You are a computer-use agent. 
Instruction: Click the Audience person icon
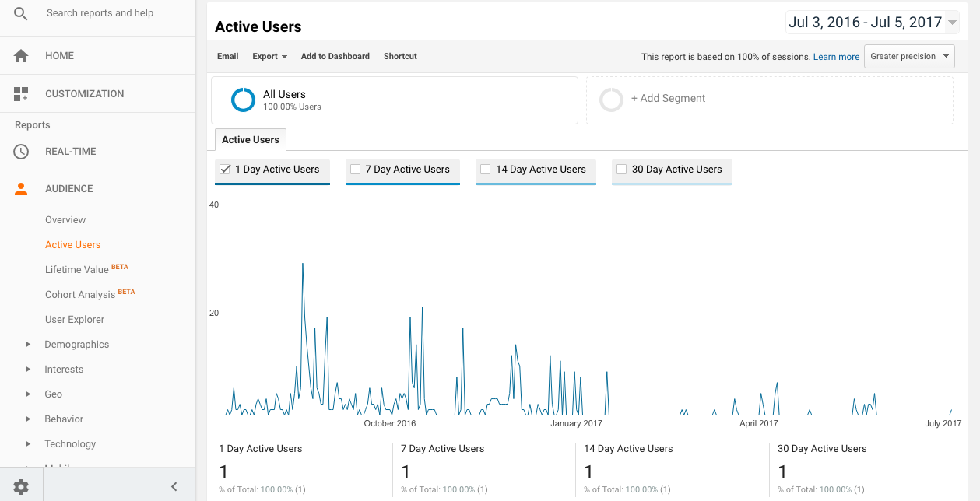[21, 189]
